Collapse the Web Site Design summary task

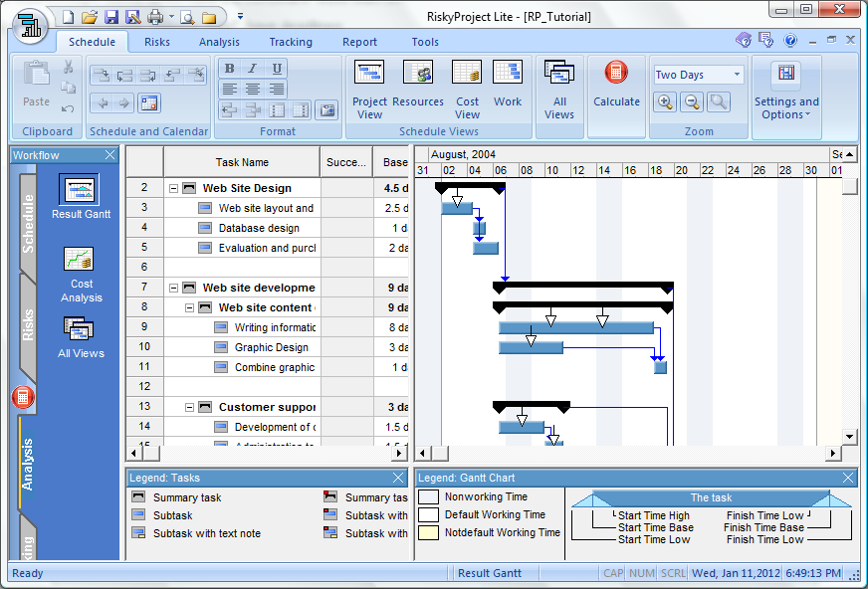coord(173,189)
